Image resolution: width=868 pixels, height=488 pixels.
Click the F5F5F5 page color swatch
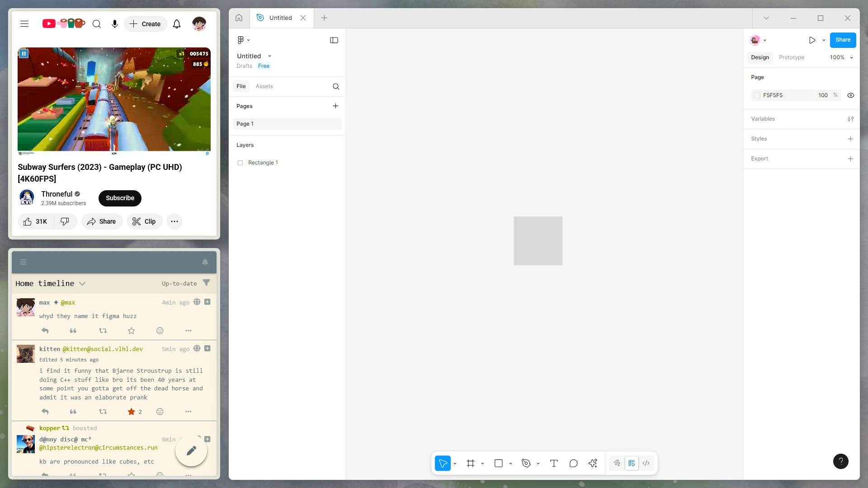click(x=757, y=95)
